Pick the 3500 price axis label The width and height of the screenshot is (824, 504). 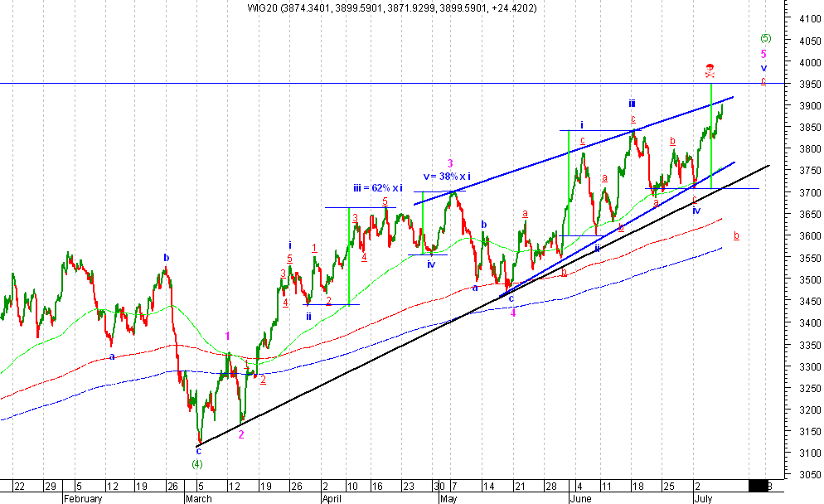click(x=809, y=279)
